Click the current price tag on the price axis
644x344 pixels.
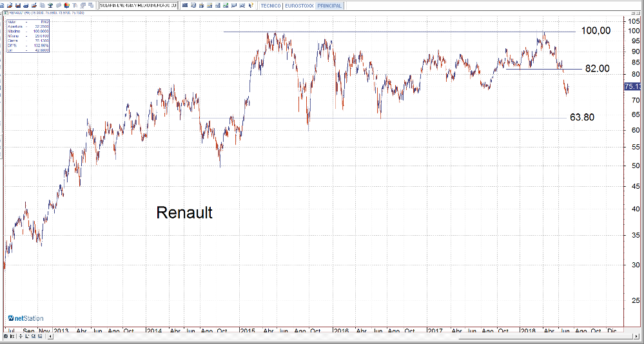[x=633, y=87]
